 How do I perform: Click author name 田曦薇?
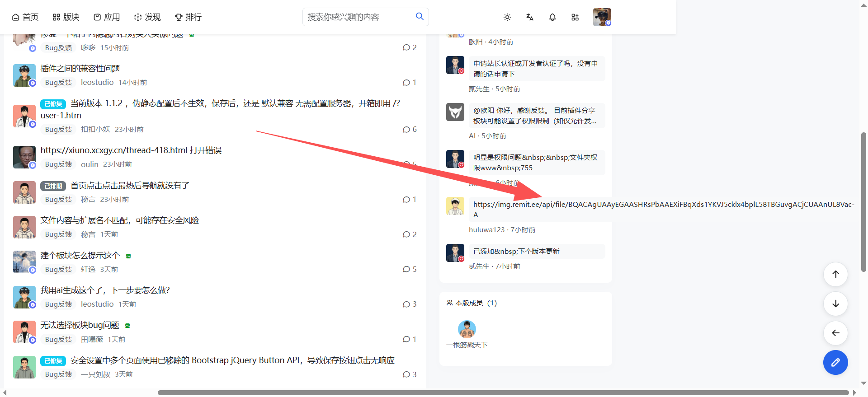[92, 340]
